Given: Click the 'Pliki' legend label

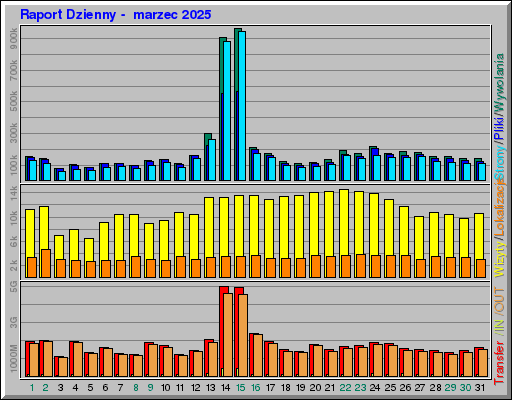Looking at the screenshot, I should pos(500,128).
